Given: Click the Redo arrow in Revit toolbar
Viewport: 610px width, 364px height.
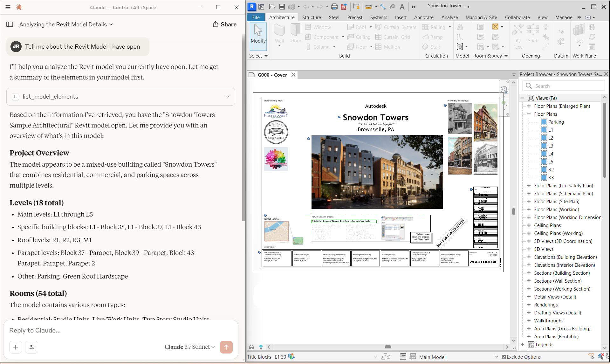Looking at the screenshot, I should (320, 6).
